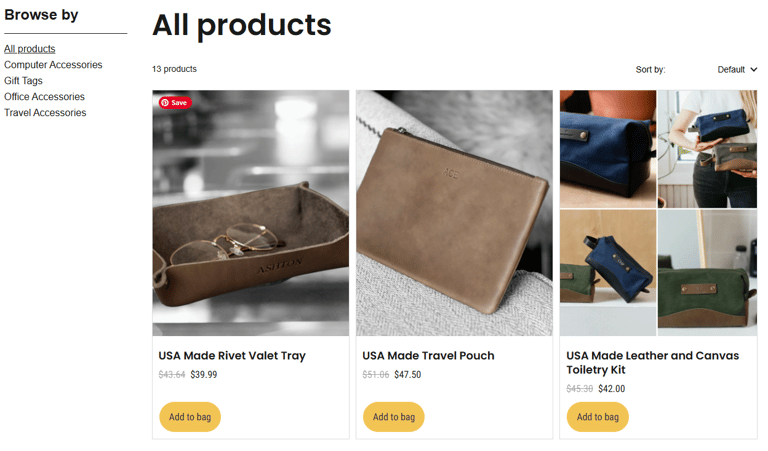Add Travel Pouch to bag

pyautogui.click(x=394, y=417)
